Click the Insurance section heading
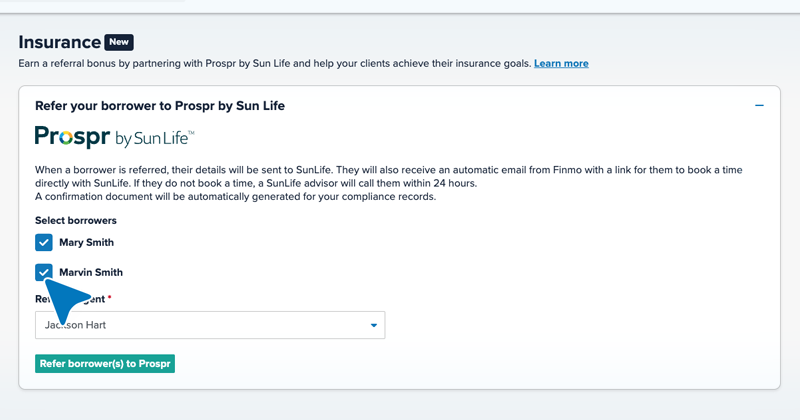Image resolution: width=800 pixels, height=420 pixels. pos(60,42)
